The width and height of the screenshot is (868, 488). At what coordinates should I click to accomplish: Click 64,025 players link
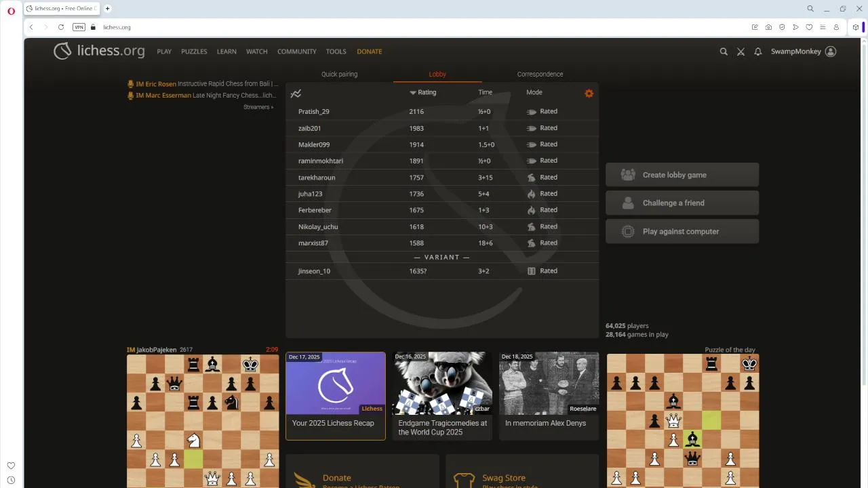click(627, 326)
